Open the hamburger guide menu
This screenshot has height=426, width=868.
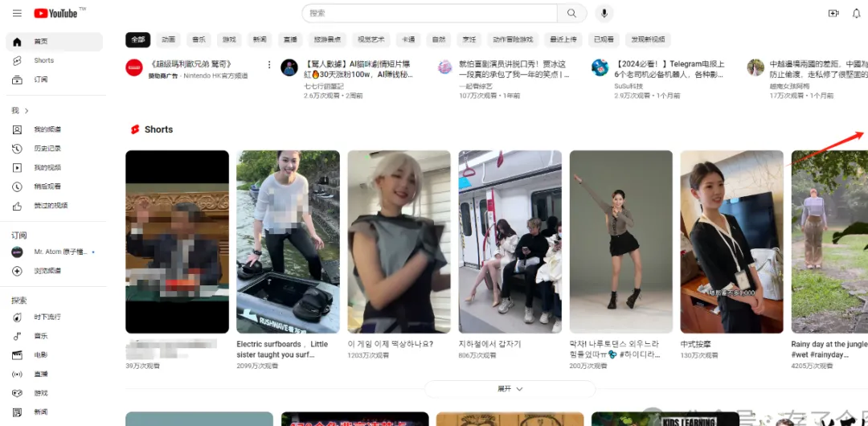point(17,14)
